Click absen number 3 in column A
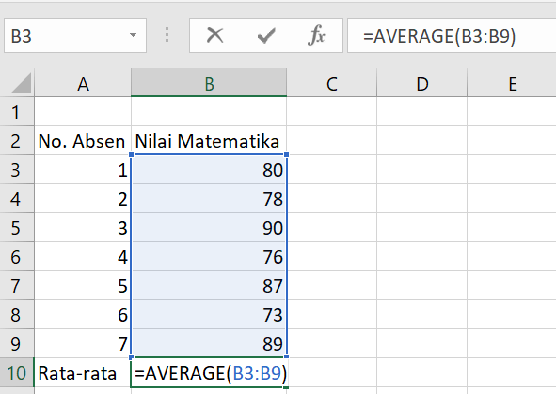The width and height of the screenshot is (556, 394). [x=83, y=228]
